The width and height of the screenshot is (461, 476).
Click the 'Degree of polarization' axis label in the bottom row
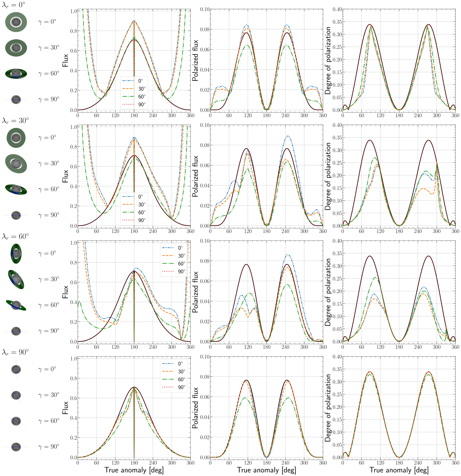[328, 408]
